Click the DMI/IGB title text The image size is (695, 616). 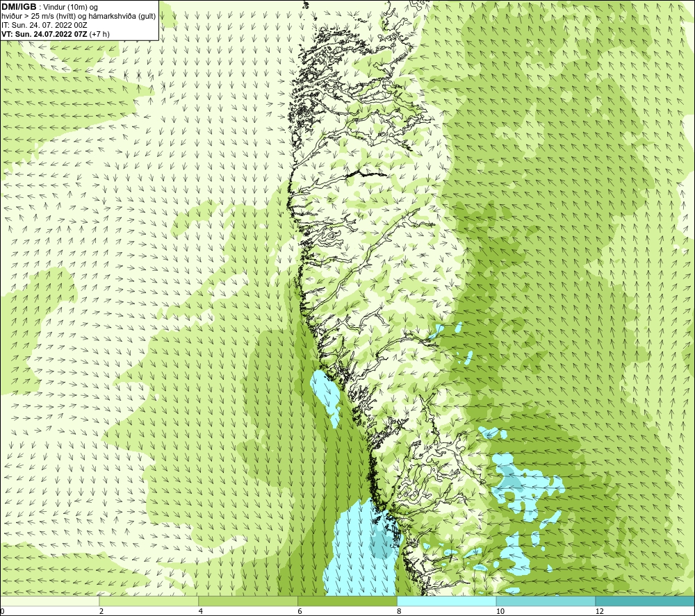(x=19, y=7)
